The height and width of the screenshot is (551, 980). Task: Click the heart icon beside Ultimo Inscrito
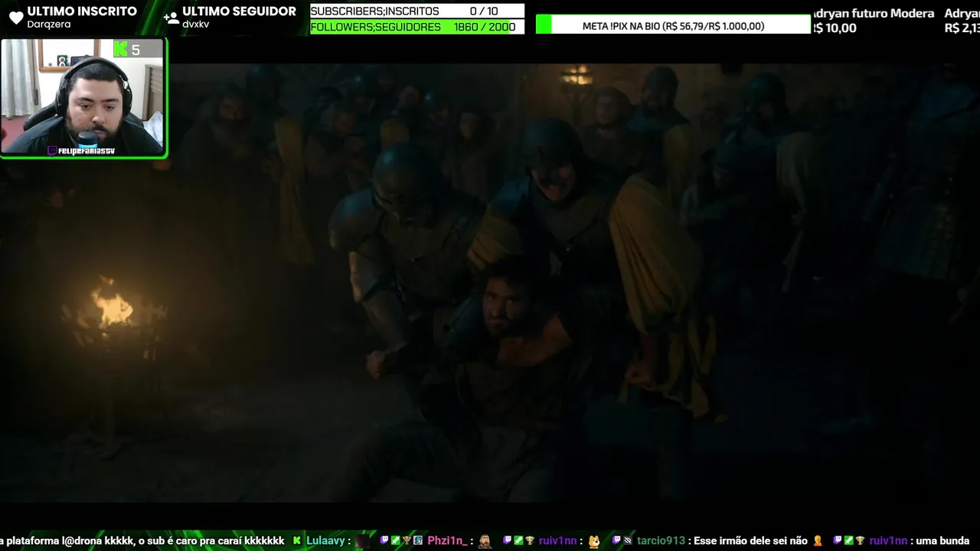click(x=16, y=17)
